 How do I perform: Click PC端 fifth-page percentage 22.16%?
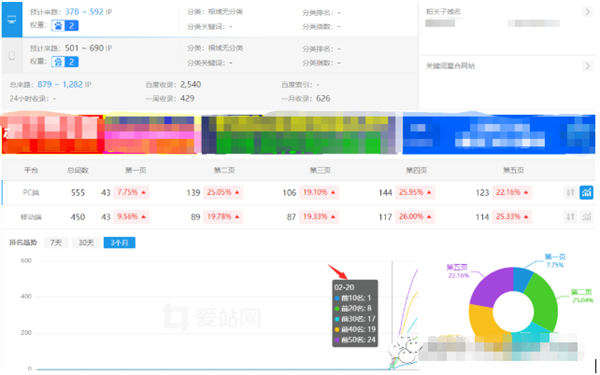pos(512,192)
